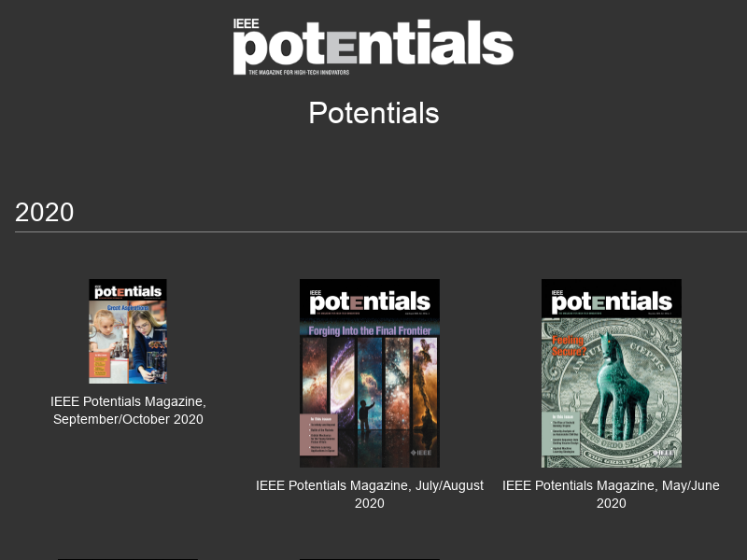The height and width of the screenshot is (560, 747).
Task: Click the IEEE Potentials logo at top
Action: [373, 42]
